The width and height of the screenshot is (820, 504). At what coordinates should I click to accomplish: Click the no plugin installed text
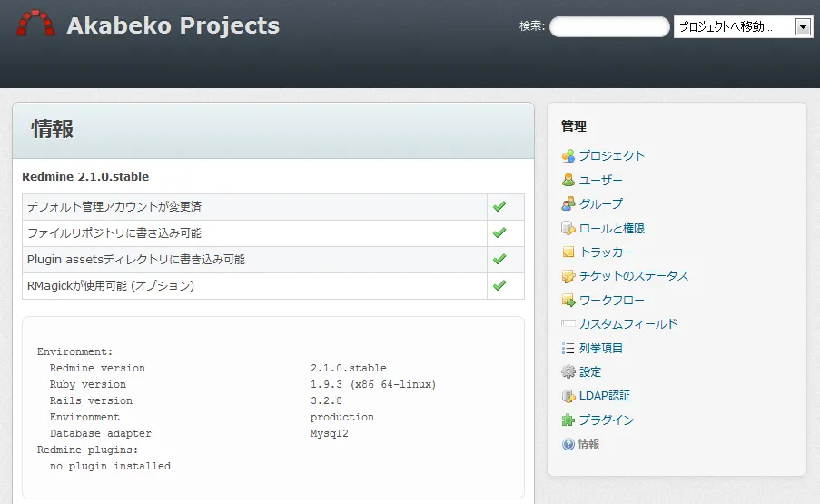point(111,466)
